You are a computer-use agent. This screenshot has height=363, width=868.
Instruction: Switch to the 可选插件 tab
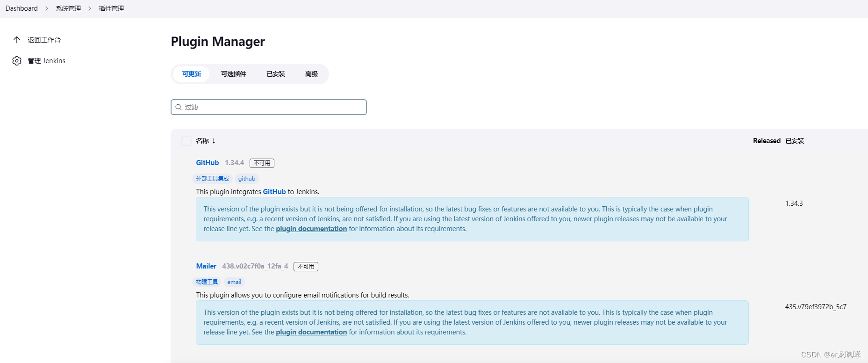point(233,74)
